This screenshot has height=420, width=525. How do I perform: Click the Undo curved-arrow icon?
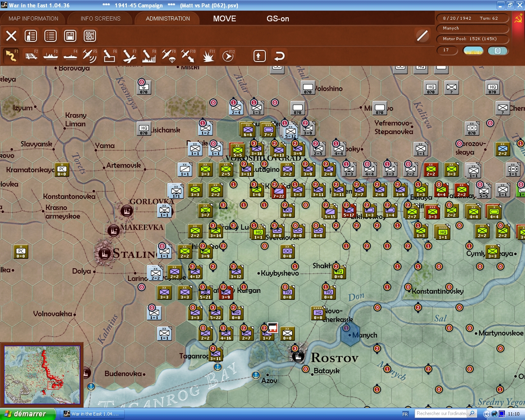pyautogui.click(x=279, y=56)
